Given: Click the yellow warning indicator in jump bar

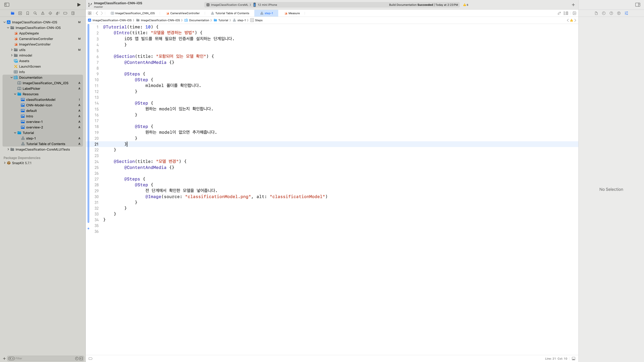Looking at the screenshot, I should tap(572, 20).
